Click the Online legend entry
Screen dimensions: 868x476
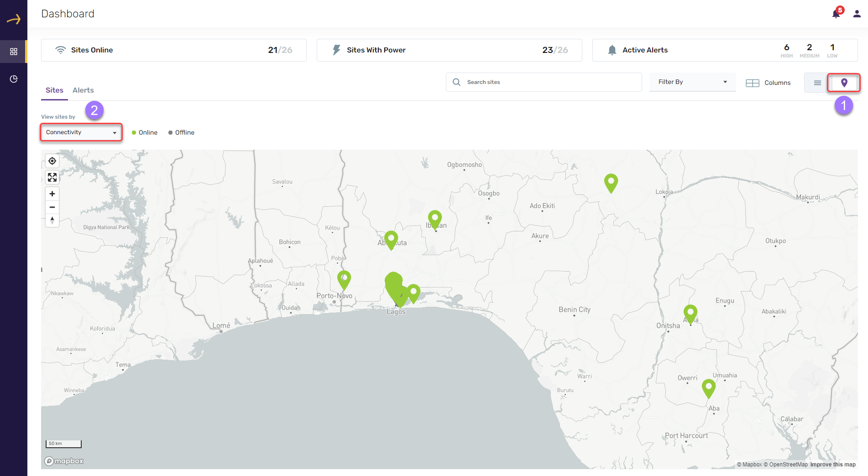[145, 132]
